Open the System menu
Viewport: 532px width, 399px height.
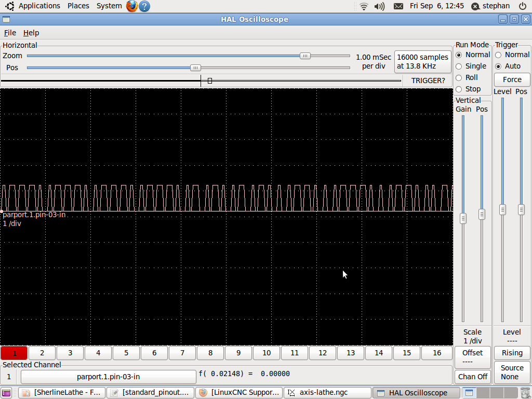[109, 6]
